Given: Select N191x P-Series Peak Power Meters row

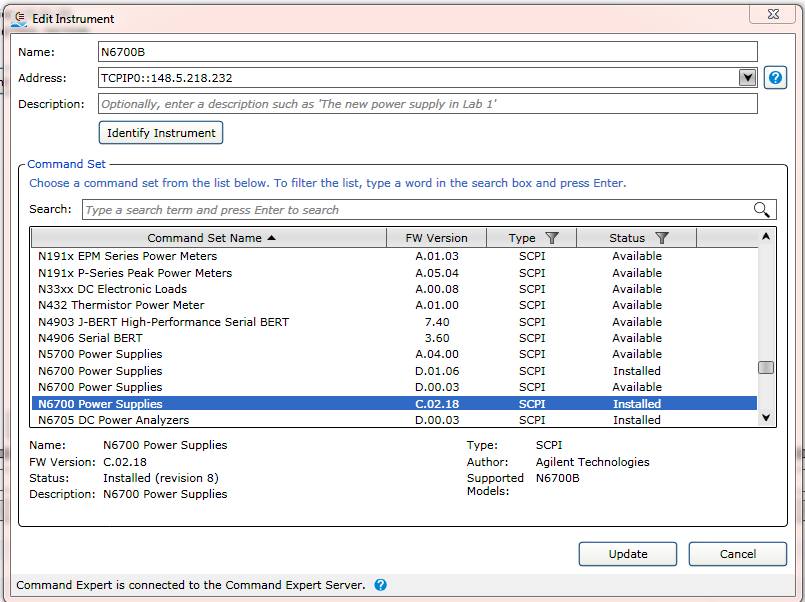Looking at the screenshot, I should pyautogui.click(x=394, y=273).
